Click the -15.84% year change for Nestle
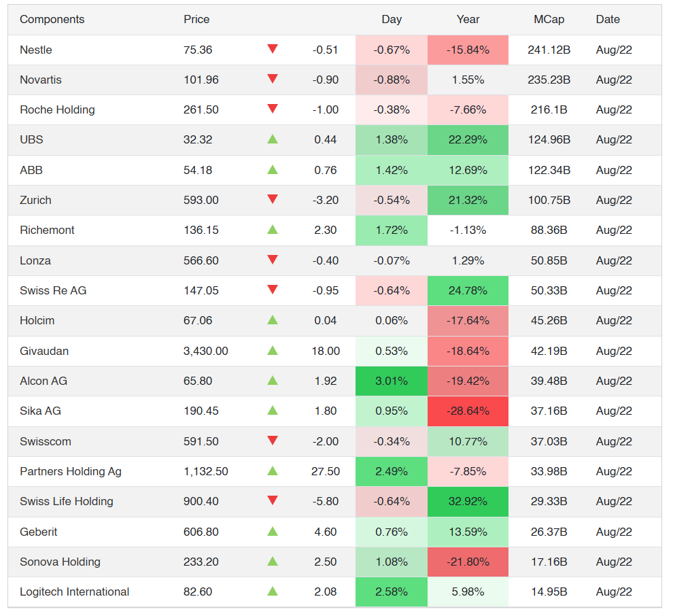The height and width of the screenshot is (616, 673). [x=468, y=50]
